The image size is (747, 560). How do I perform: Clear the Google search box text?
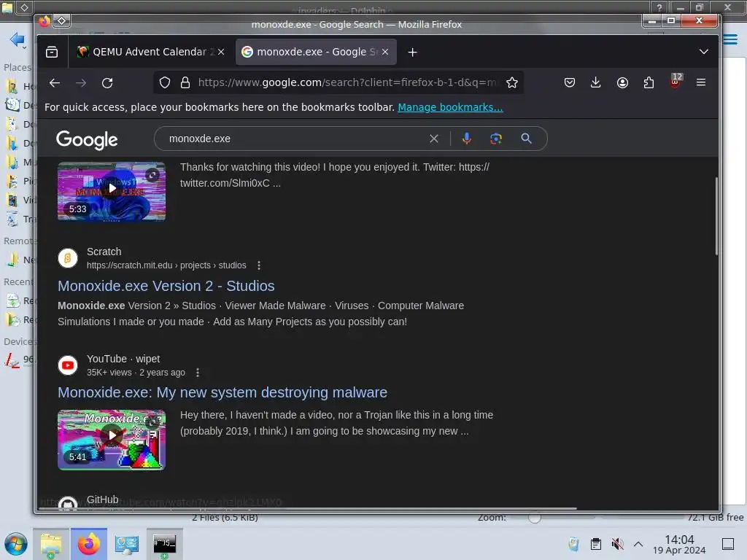click(433, 139)
